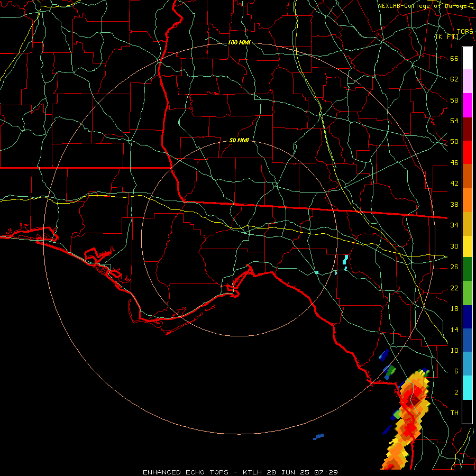476x476 pixels.
Task: Click the '[K FT]' units label
Action: click(x=447, y=37)
